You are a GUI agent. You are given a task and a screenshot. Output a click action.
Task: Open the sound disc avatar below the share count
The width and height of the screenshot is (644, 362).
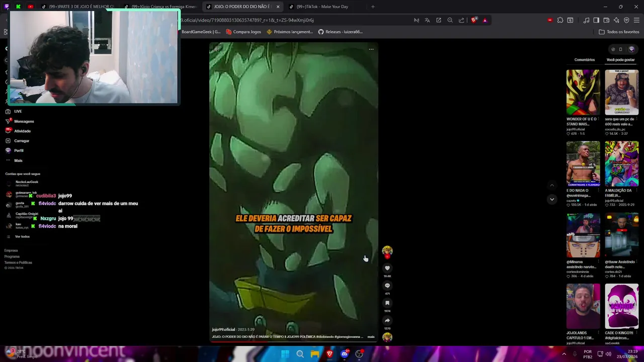(x=387, y=337)
